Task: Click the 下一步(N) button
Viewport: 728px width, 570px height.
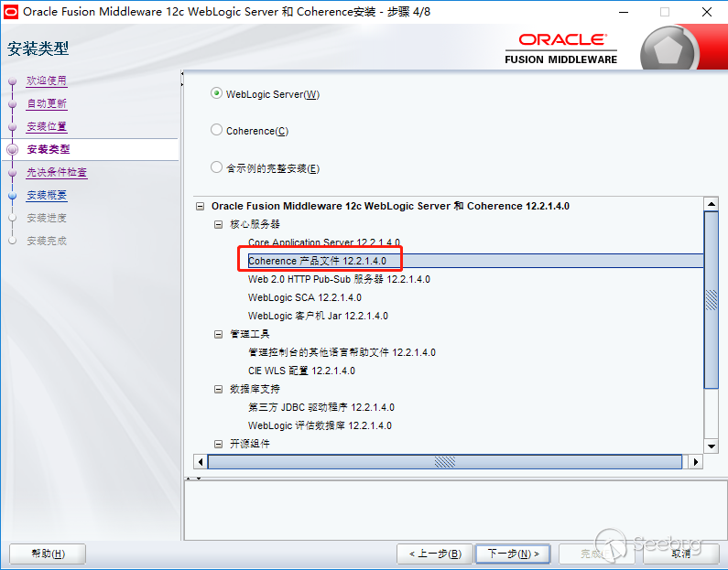Action: click(x=513, y=554)
